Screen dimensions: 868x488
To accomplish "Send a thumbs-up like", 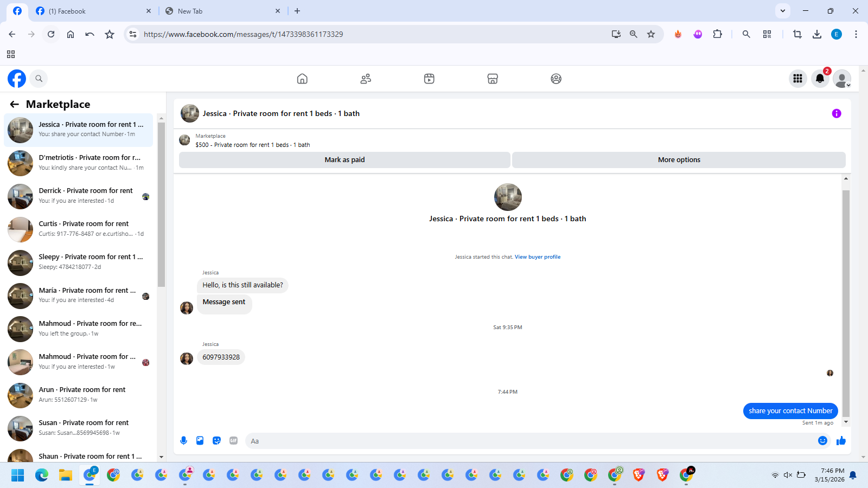I will click(841, 441).
